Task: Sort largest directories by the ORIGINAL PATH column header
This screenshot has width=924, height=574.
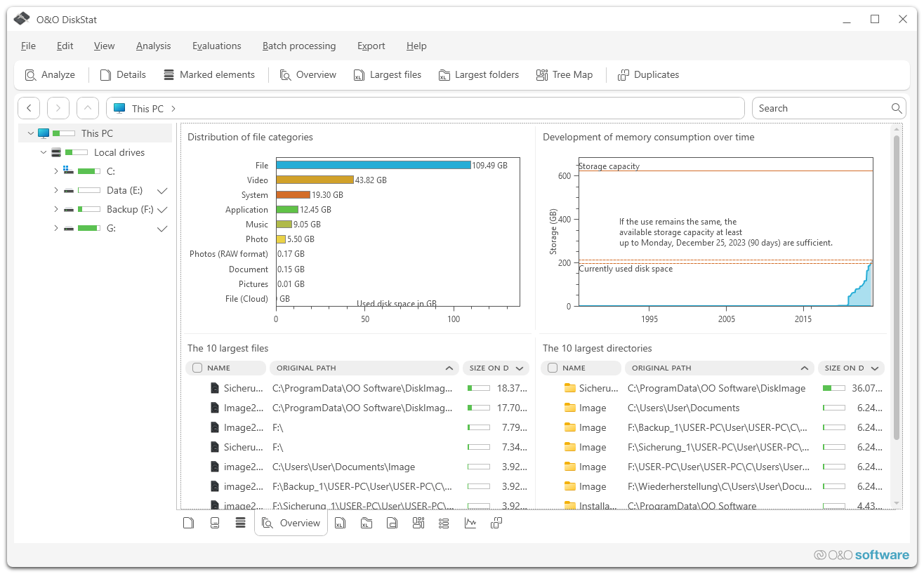Action: (720, 368)
